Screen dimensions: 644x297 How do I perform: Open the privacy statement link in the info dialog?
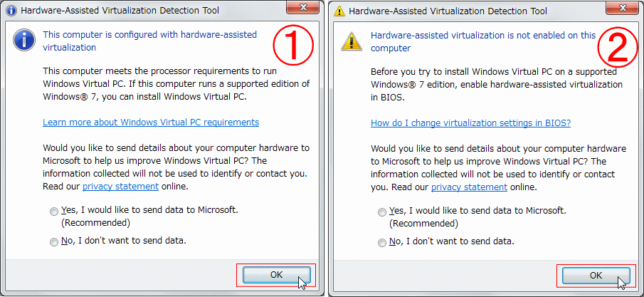(121, 187)
